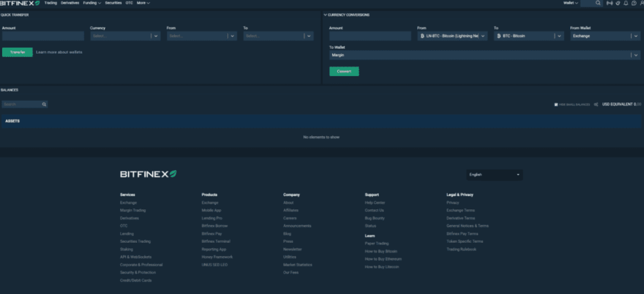Open the Honey Framework footer link
Viewport: 644px width, 294px height.
coord(217,257)
